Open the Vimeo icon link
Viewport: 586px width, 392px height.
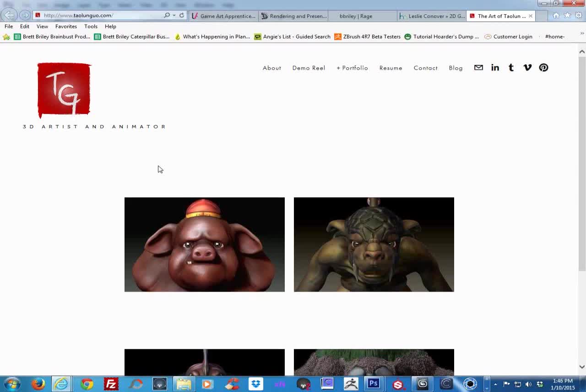pos(527,67)
